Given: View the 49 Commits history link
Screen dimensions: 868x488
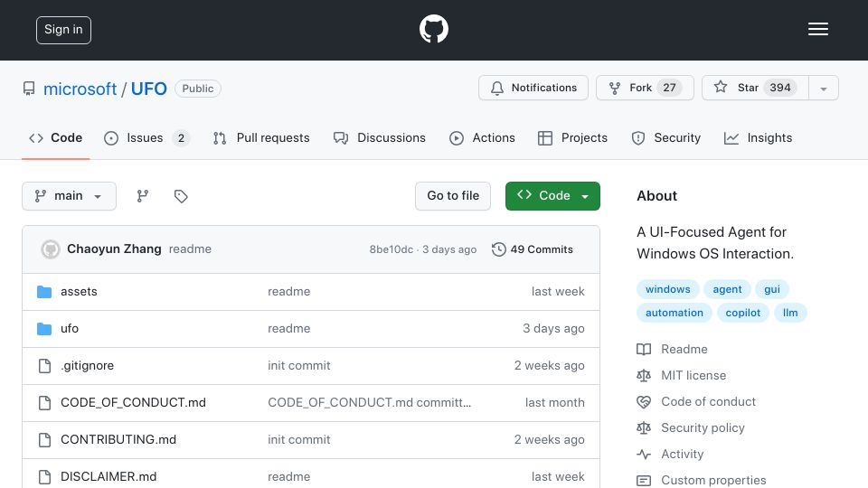Looking at the screenshot, I should [x=533, y=249].
